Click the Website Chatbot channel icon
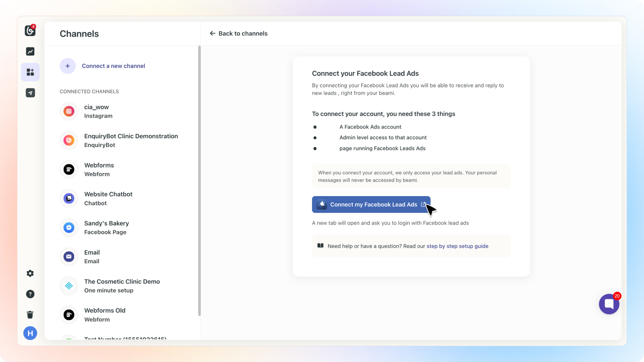Screen dimensions: 644x362 pos(69,198)
